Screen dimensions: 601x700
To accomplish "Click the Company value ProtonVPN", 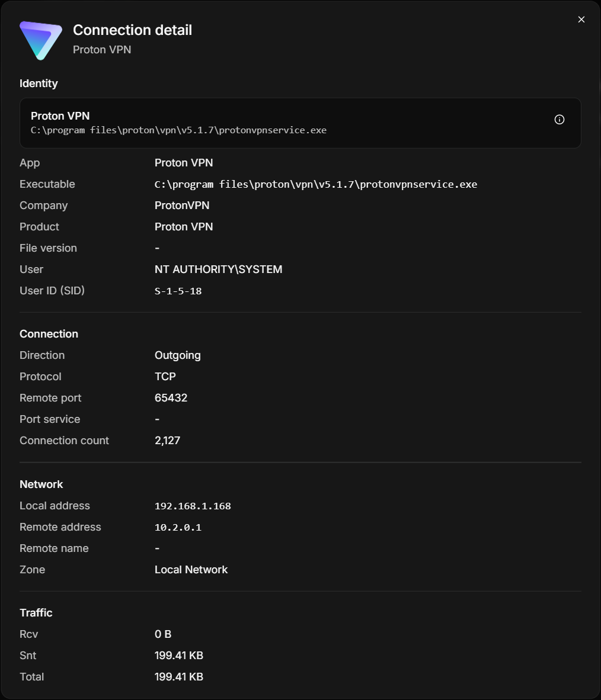I will coord(182,205).
